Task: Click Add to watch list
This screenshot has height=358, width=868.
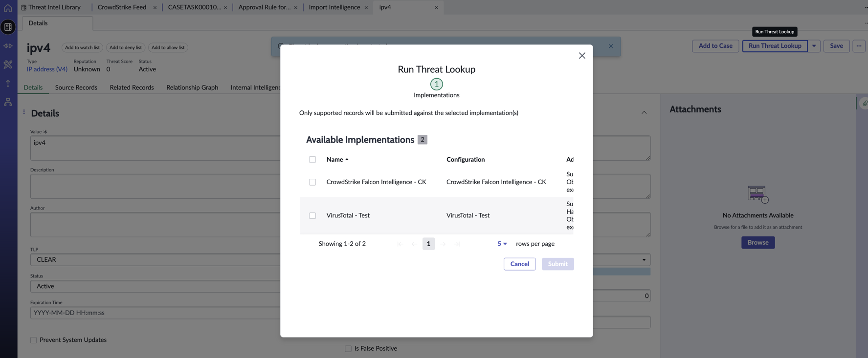Action: [x=82, y=47]
